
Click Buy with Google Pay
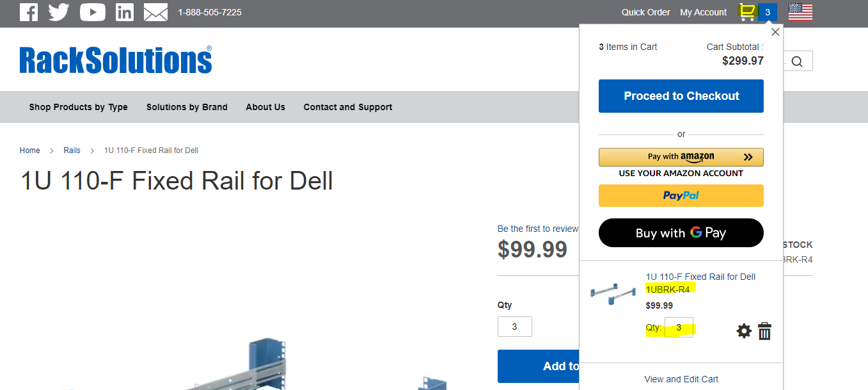pos(681,233)
